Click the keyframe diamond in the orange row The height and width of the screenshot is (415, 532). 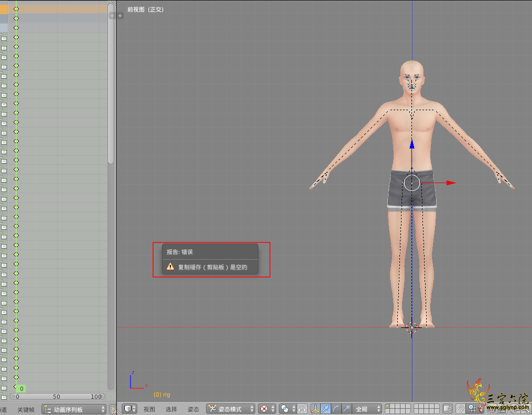[x=16, y=9]
